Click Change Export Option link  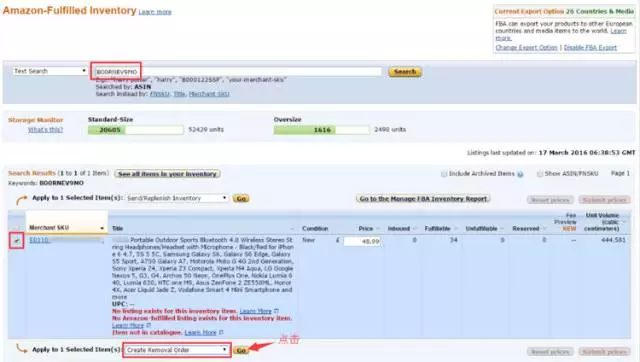[526, 48]
